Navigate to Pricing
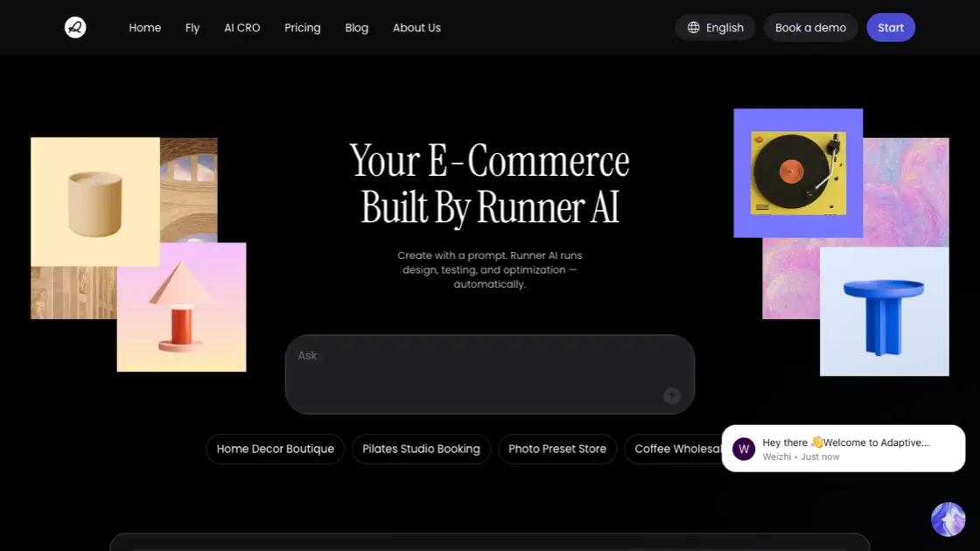 [303, 27]
